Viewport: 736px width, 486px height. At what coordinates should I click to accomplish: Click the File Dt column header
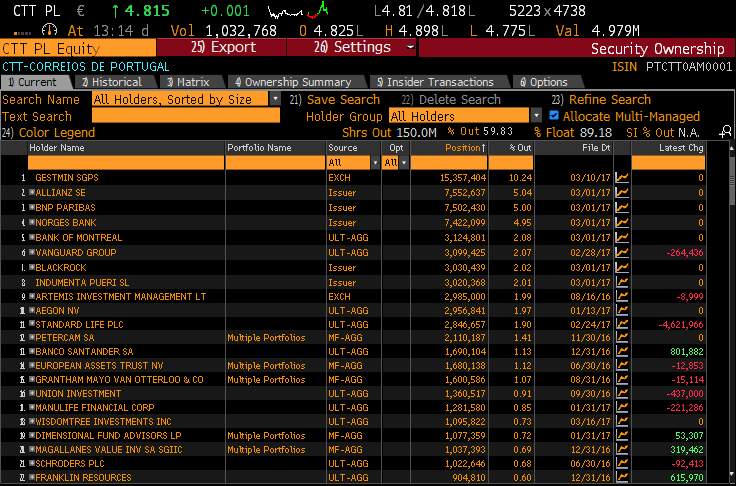point(574,148)
